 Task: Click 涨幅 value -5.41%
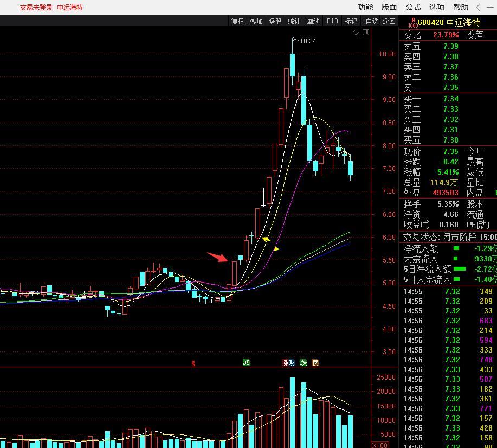447,172
